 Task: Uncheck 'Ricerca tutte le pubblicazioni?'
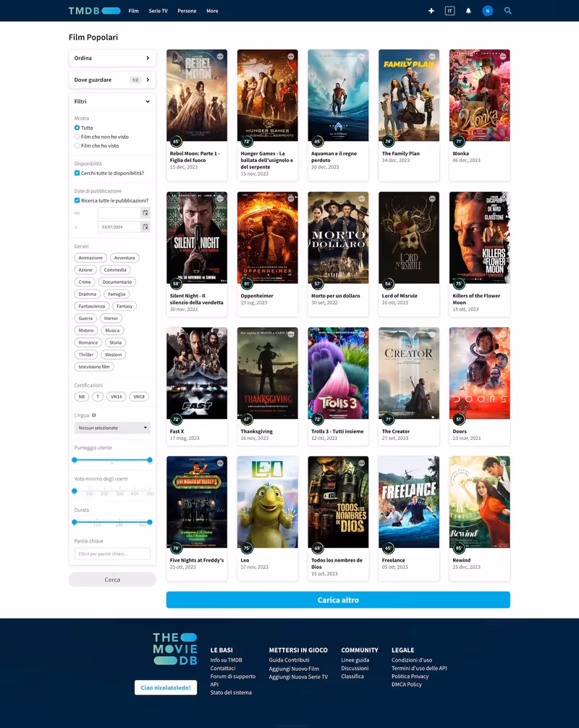pyautogui.click(x=77, y=200)
